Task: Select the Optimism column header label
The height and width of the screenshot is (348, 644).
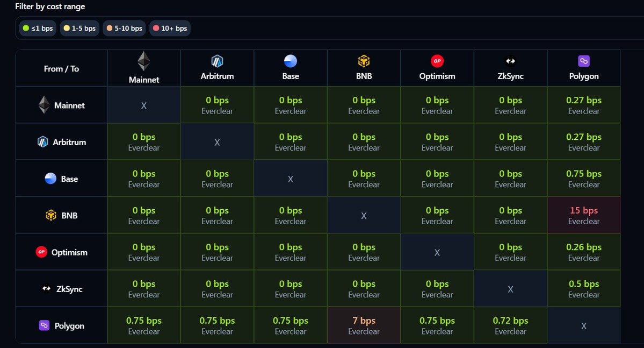Action: (437, 76)
